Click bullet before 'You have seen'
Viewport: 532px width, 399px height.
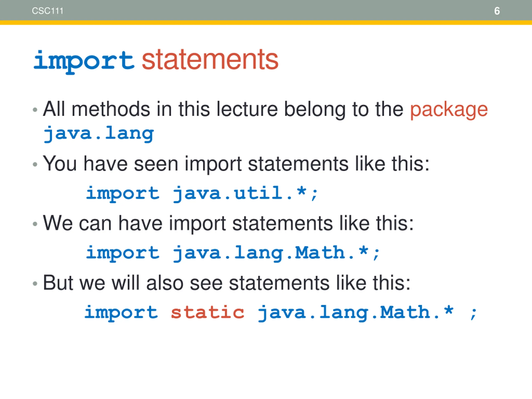click(x=35, y=165)
